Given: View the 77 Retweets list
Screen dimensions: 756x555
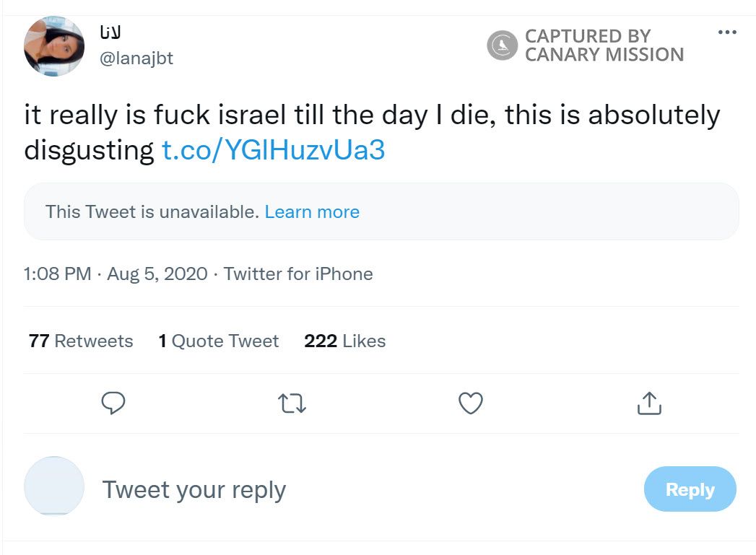Looking at the screenshot, I should click(x=81, y=341).
